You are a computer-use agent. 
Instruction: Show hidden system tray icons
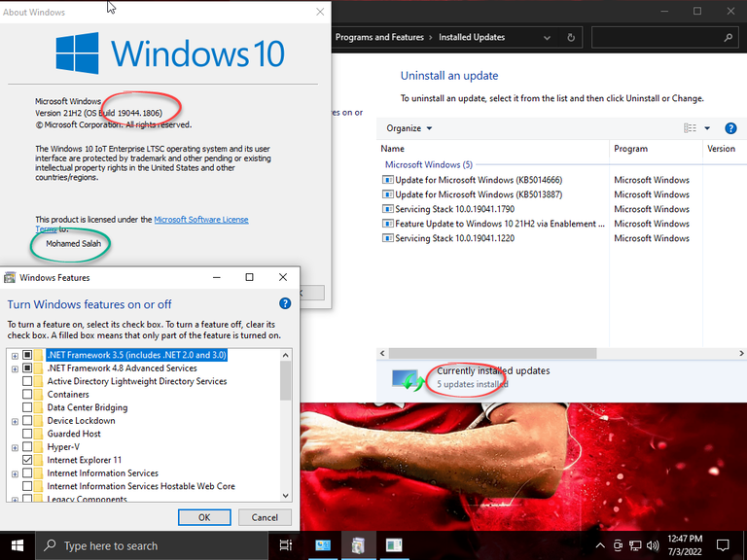600,545
